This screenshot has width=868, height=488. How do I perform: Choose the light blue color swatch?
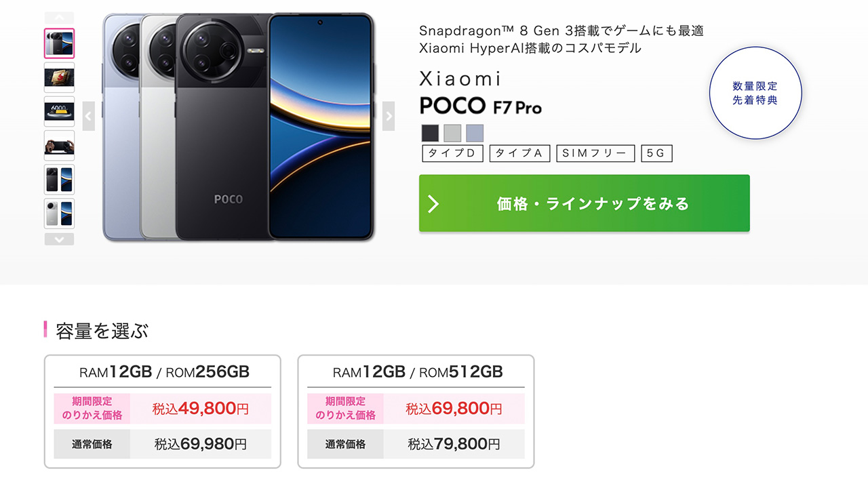[x=475, y=133]
